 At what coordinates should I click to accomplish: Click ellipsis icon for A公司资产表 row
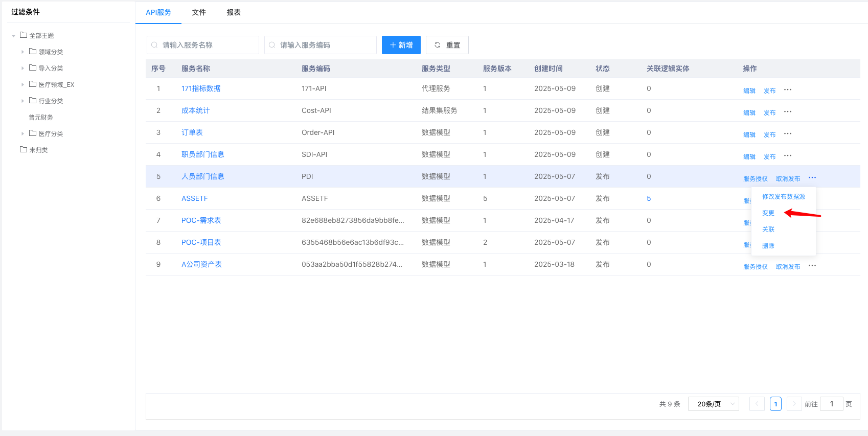(812, 266)
